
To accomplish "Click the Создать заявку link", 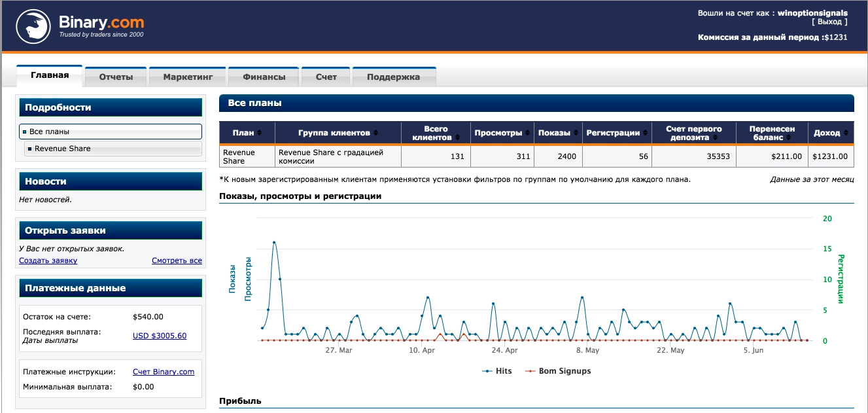I will click(x=48, y=260).
